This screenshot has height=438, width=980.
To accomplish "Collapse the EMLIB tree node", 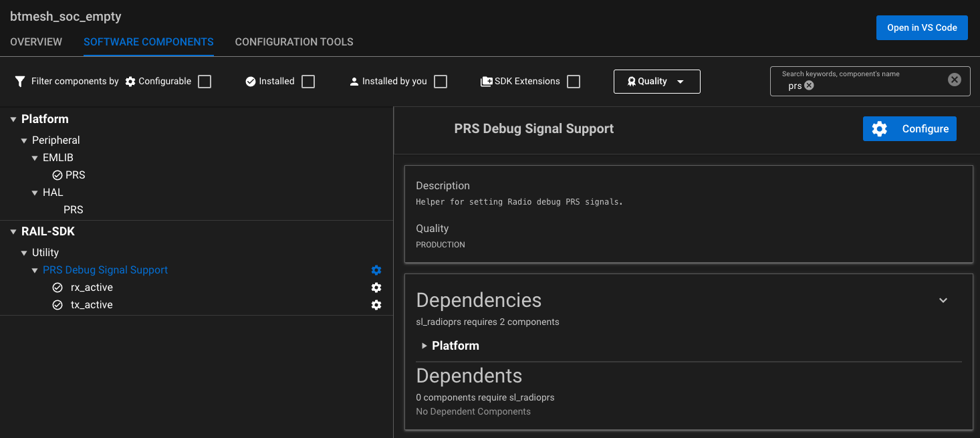I will 35,158.
